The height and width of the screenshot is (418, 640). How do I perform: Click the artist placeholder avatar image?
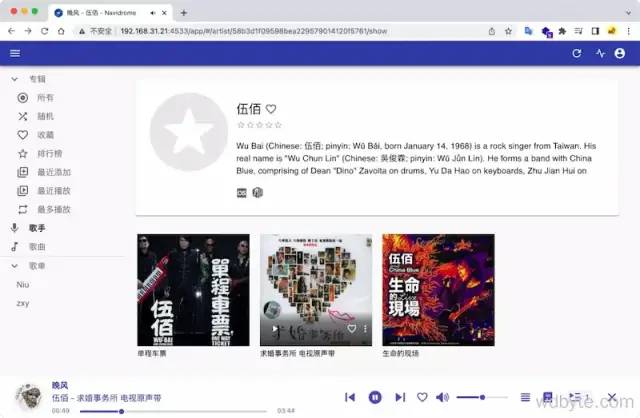point(189,132)
